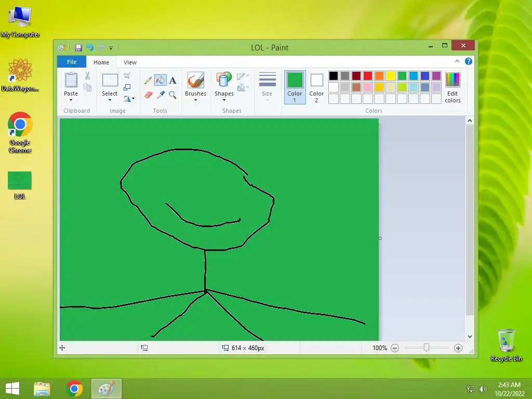Pick the black color swatch

[334, 76]
